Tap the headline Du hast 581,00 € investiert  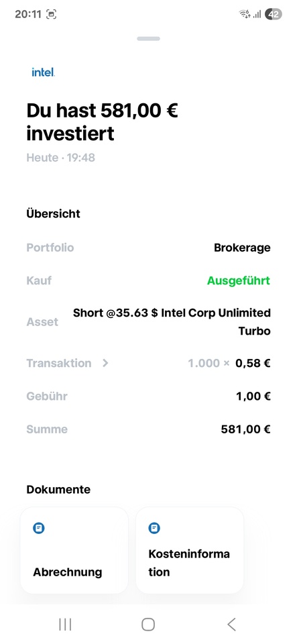102,122
